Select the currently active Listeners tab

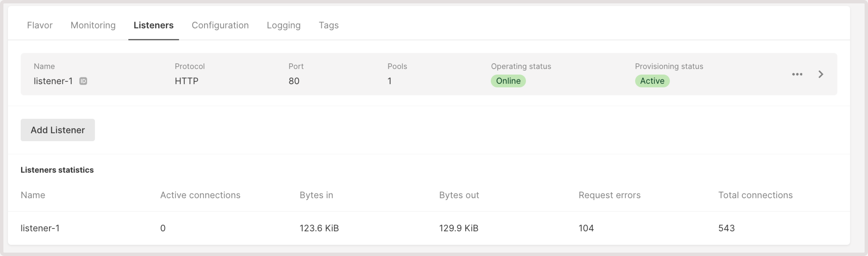click(153, 25)
